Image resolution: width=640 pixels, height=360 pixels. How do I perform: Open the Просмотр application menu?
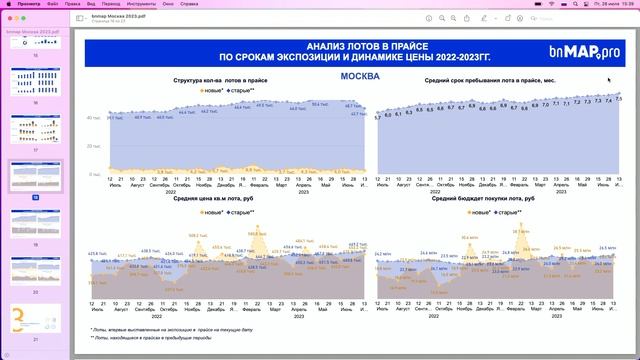29,4
